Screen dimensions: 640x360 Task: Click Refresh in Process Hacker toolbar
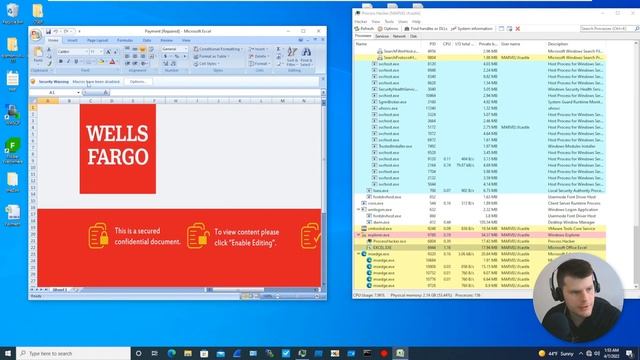click(364, 29)
